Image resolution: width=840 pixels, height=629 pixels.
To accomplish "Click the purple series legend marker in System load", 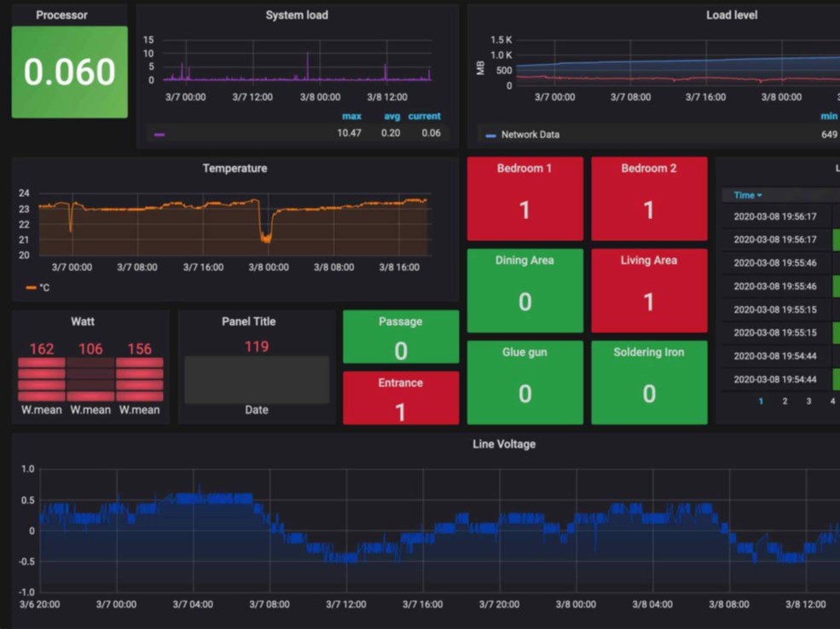I will pyautogui.click(x=159, y=134).
